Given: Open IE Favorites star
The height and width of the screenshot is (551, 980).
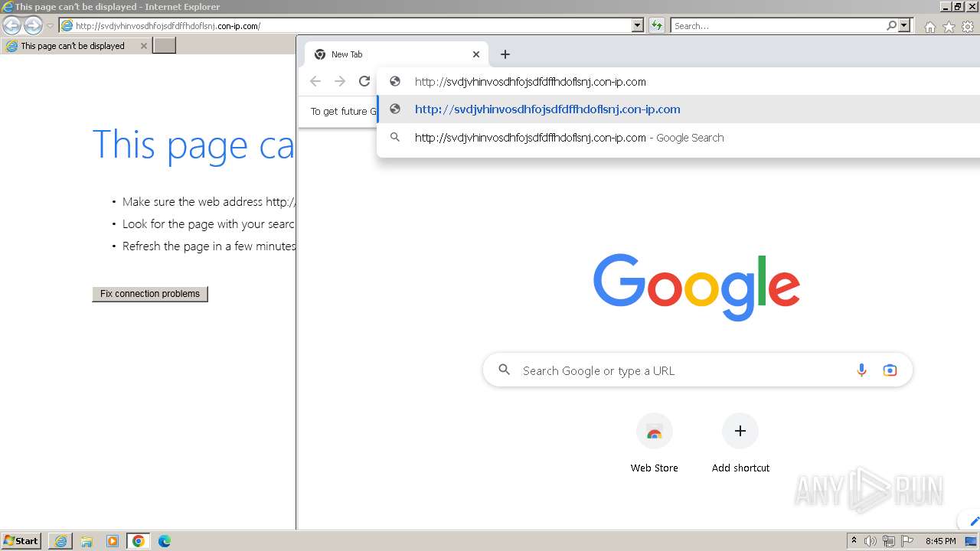Looking at the screenshot, I should click(x=949, y=27).
